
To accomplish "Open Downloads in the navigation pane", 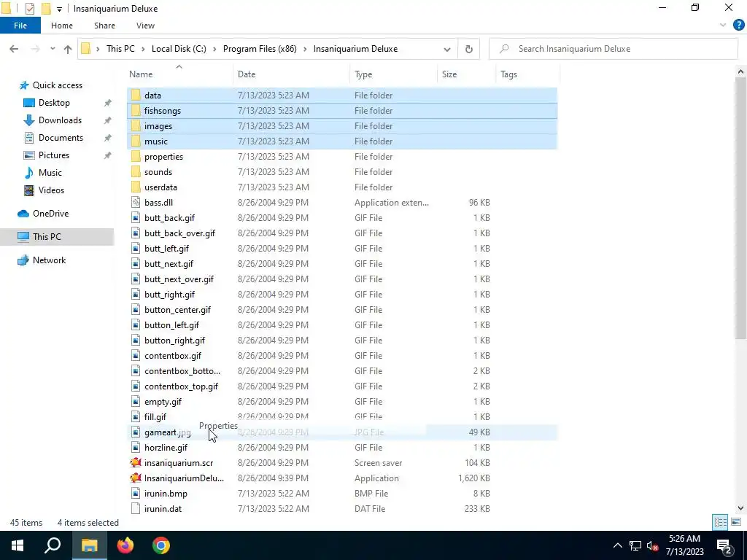I will click(60, 120).
